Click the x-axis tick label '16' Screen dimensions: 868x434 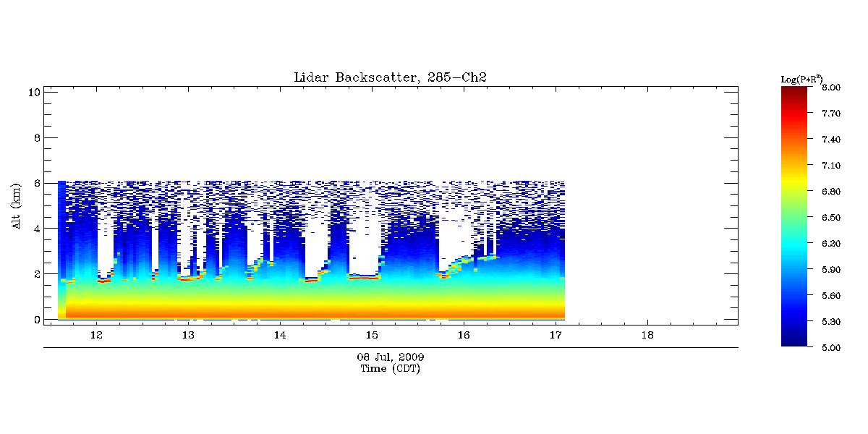click(x=464, y=335)
